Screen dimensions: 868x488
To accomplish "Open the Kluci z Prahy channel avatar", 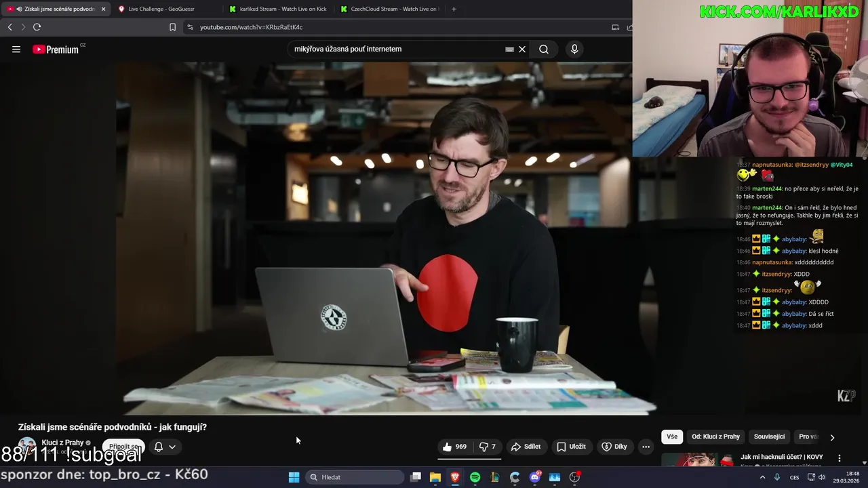I will 26,447.
